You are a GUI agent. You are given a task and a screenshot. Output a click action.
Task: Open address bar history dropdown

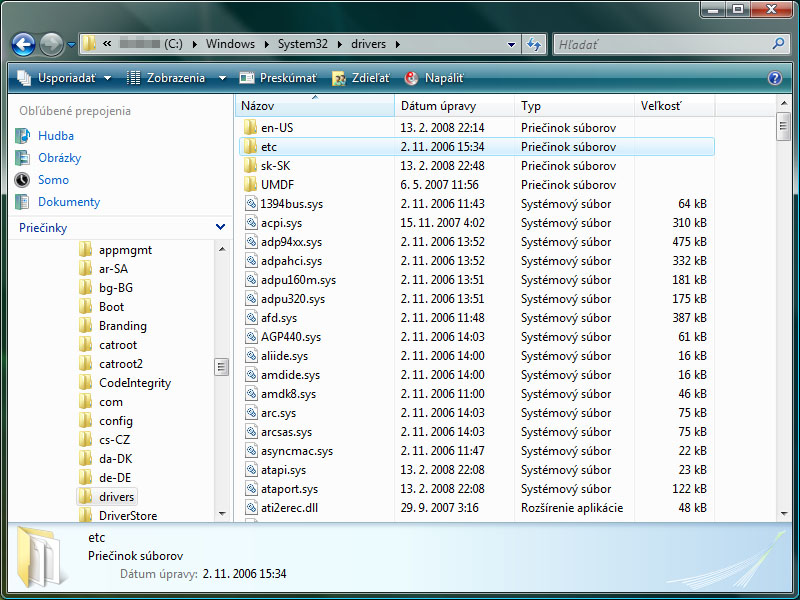[x=511, y=44]
